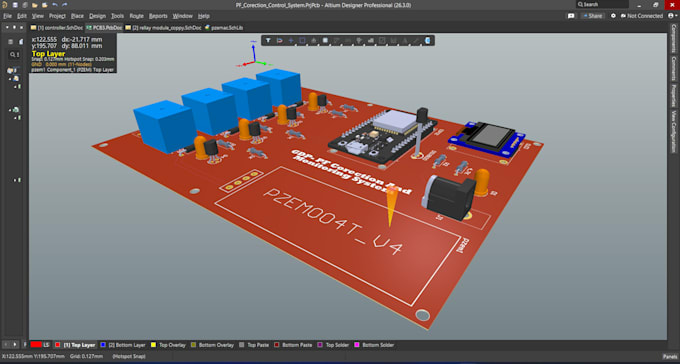This screenshot has height=364, width=680.
Task: Open the Help menu
Action: [x=203, y=16]
